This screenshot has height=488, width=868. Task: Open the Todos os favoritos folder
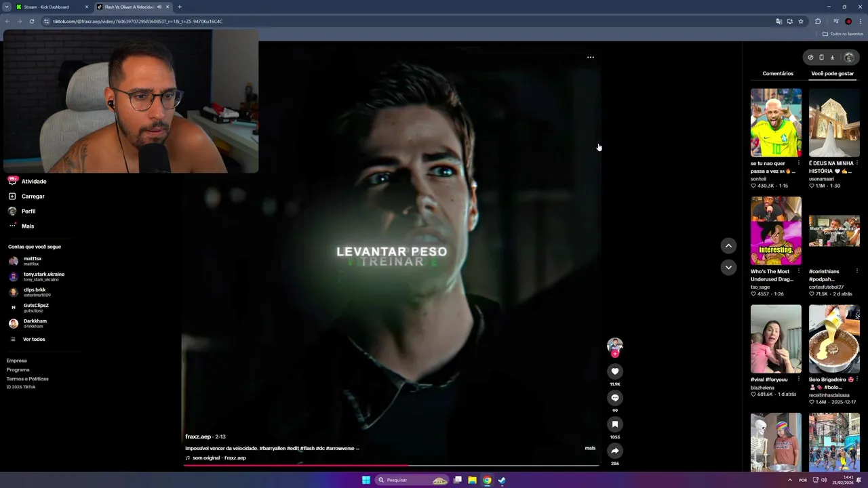click(843, 34)
